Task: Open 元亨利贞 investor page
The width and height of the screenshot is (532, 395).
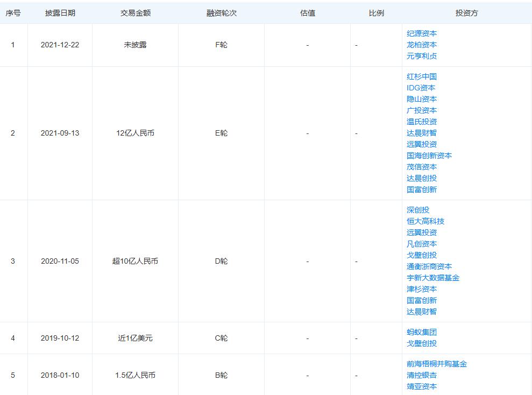Action: point(422,56)
